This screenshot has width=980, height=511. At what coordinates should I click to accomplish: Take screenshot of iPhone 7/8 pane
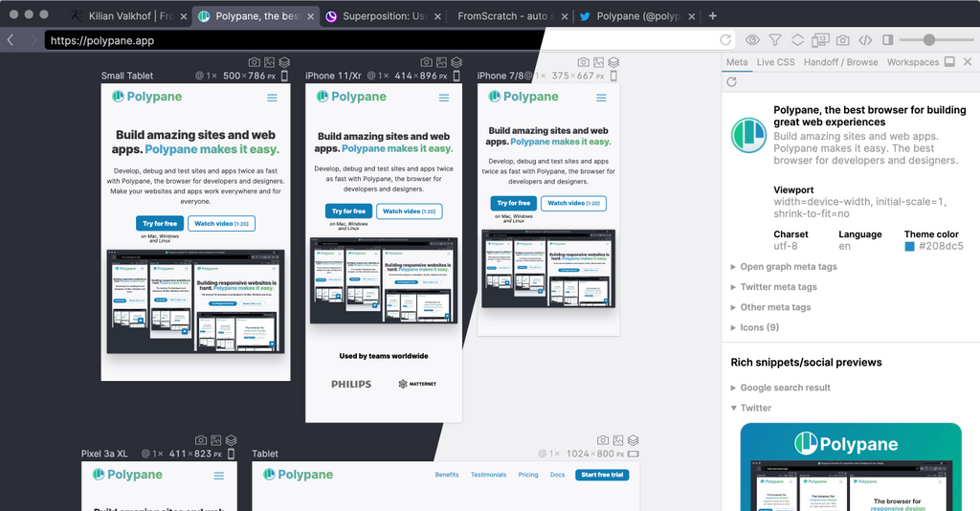tap(583, 62)
